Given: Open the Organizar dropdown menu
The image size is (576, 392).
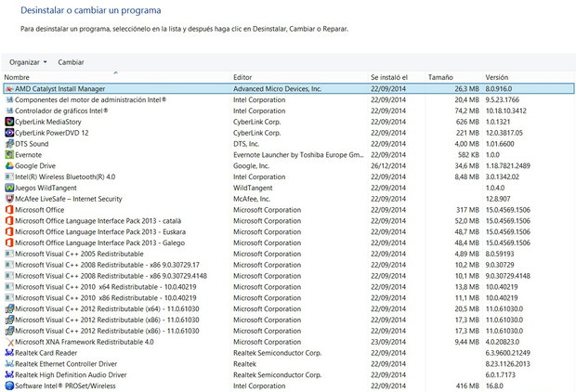Looking at the screenshot, I should pos(28,62).
